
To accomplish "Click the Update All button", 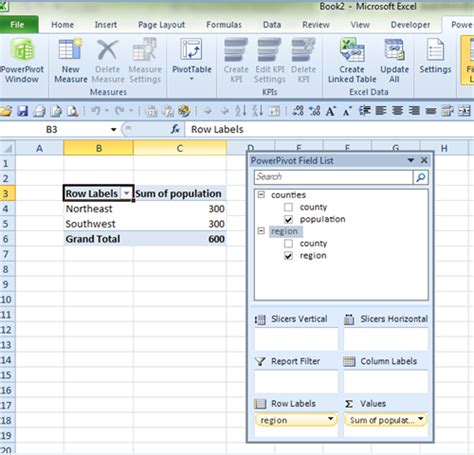I will [394, 61].
